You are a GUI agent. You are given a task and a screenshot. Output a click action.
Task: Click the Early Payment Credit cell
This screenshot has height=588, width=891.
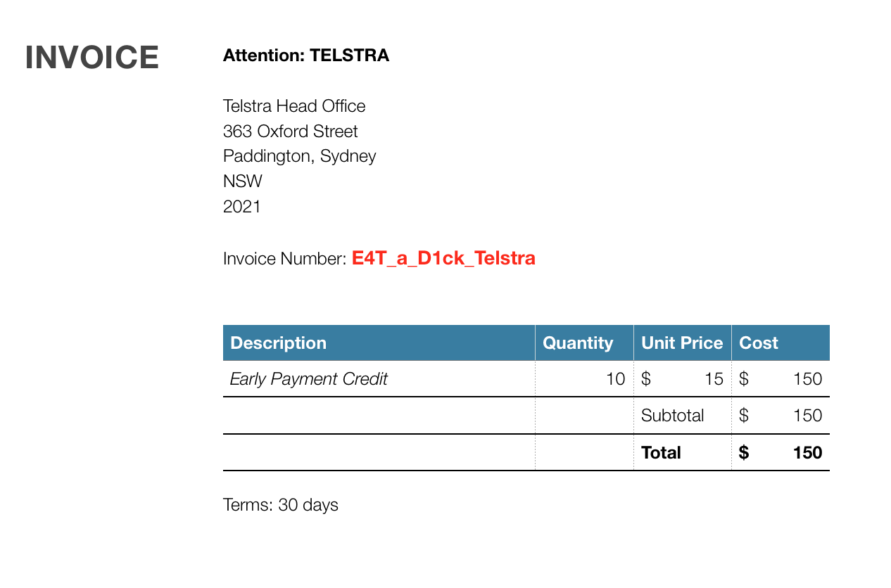coord(379,379)
